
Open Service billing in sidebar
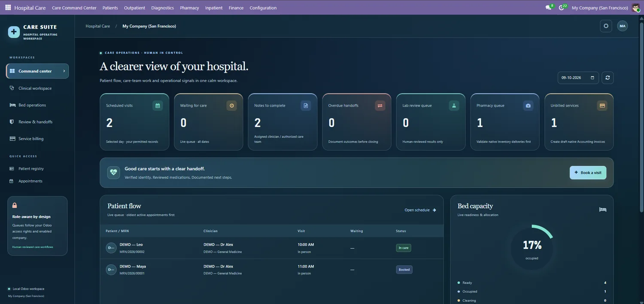37,139
